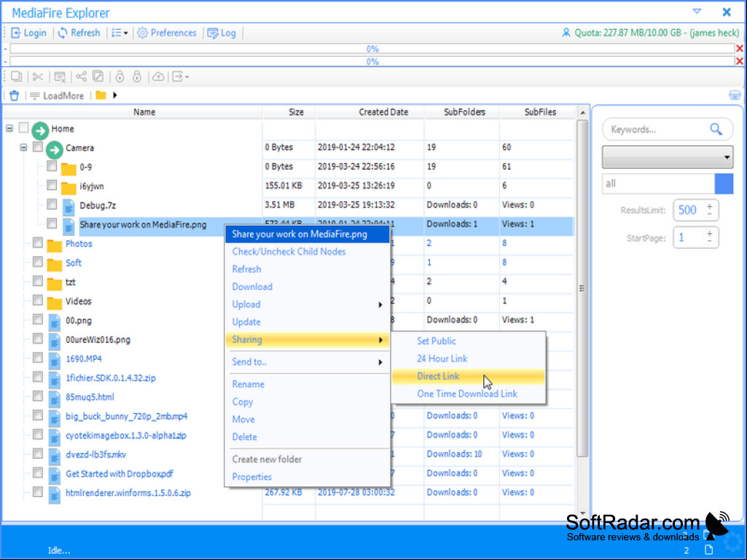Open Preferences from the toolbar
Image resolution: width=747 pixels, height=560 pixels.
coord(167,33)
